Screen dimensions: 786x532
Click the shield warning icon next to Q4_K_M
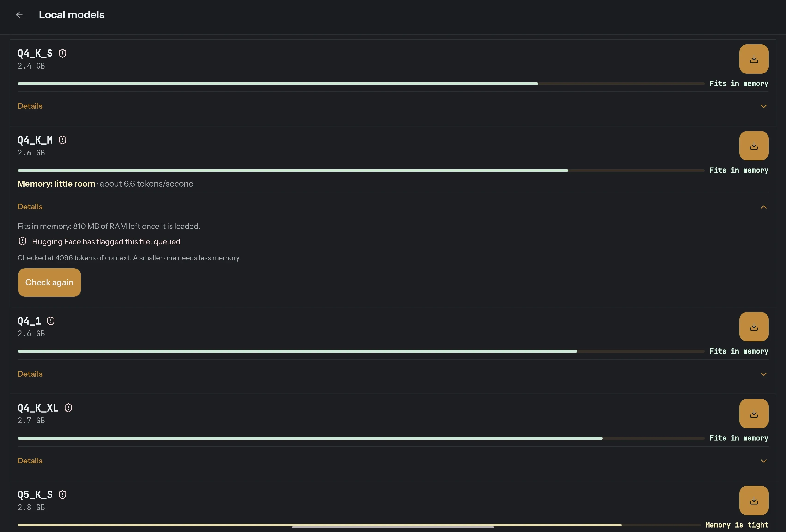click(63, 140)
